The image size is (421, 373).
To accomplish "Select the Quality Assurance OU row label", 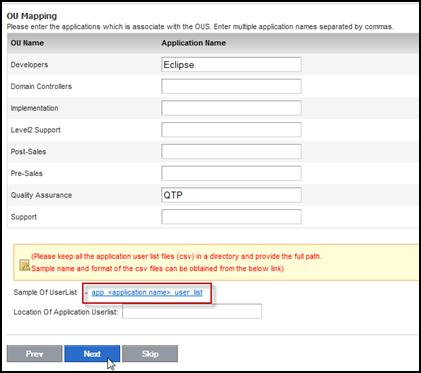I will [41, 195].
